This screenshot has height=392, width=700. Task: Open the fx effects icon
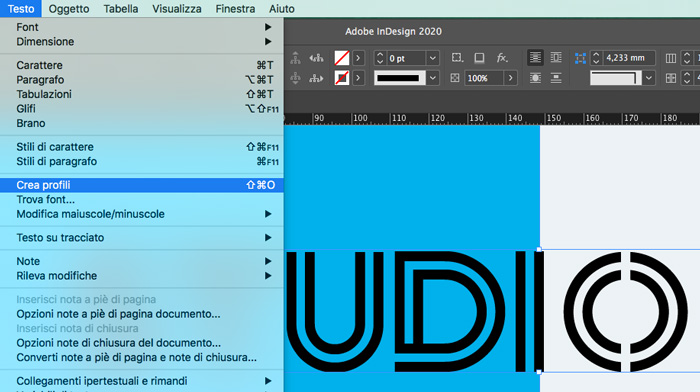click(502, 58)
